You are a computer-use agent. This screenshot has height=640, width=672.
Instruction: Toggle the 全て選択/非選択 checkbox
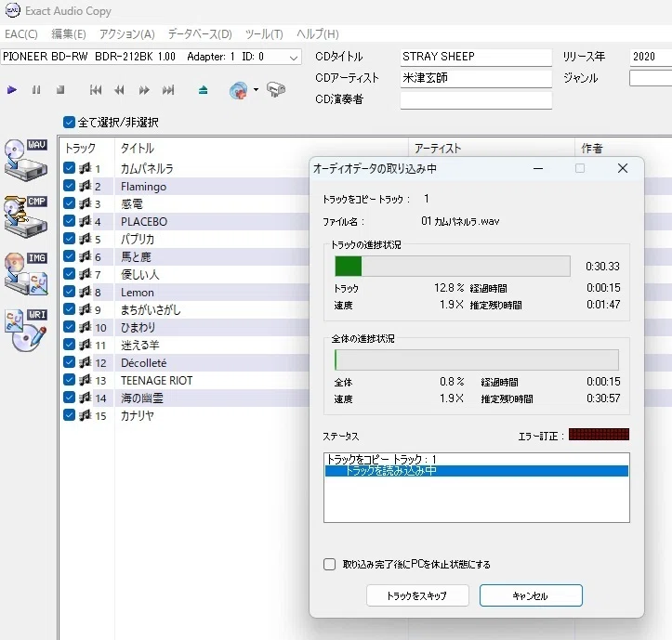coord(69,122)
